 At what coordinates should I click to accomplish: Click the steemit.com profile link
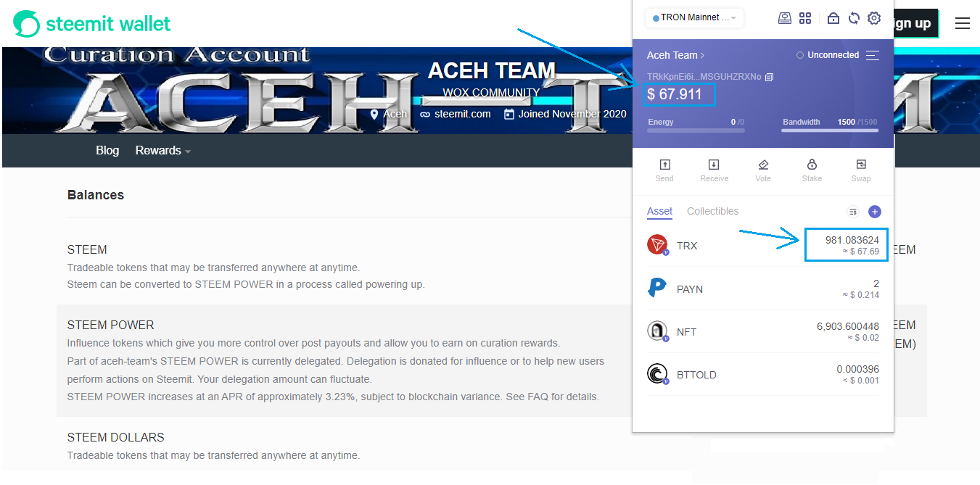(462, 114)
